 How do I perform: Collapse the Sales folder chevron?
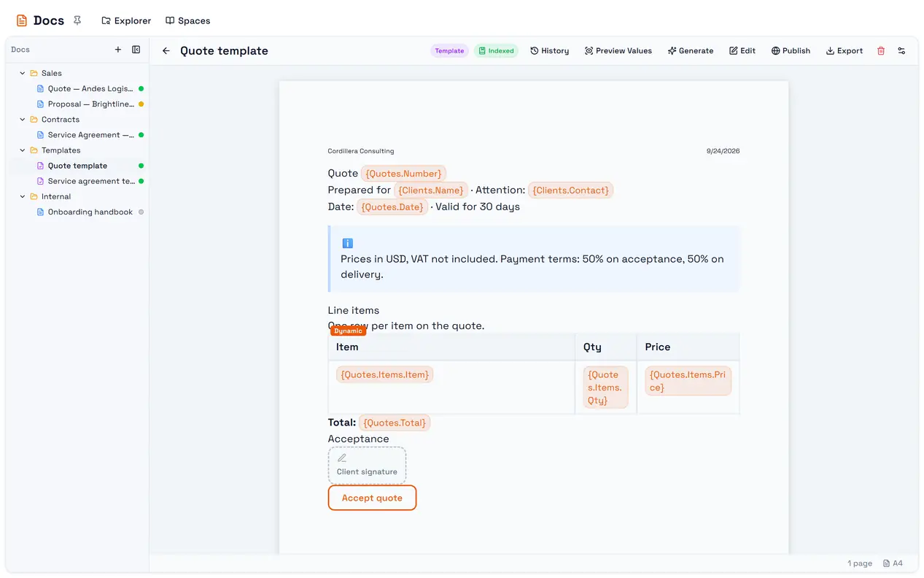click(23, 73)
